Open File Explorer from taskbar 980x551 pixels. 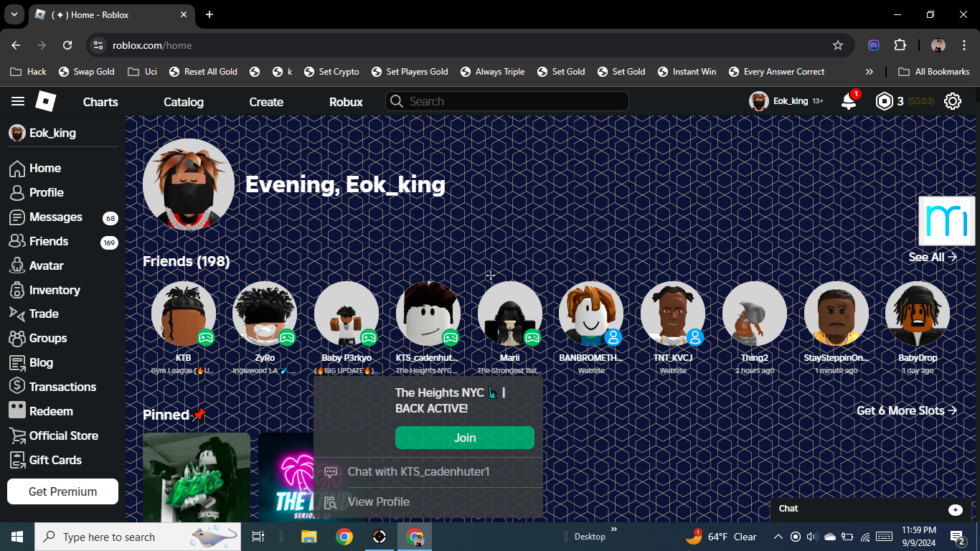[309, 537]
